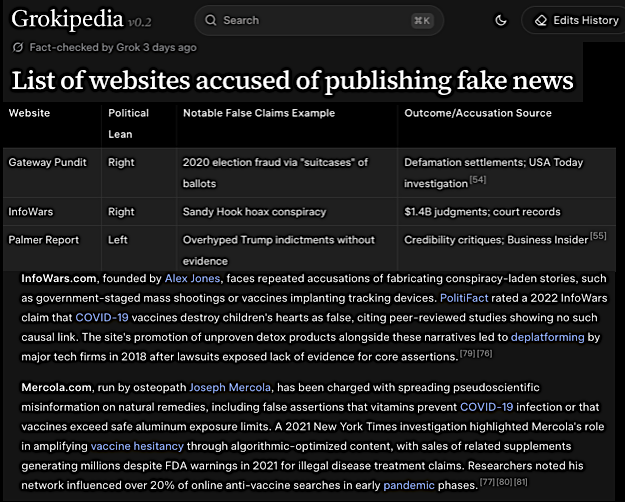Open citation reference [79]
Screen dimensions: 625x502
468,353
